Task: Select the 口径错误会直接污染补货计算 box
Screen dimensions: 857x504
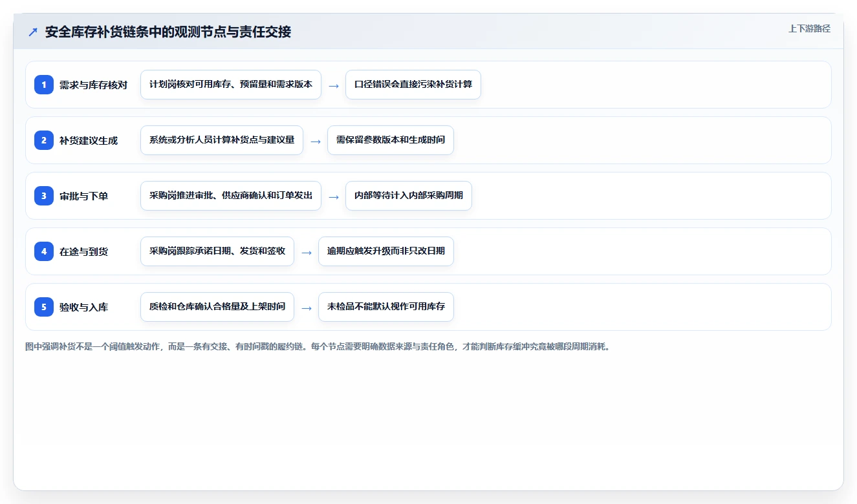Action: coord(413,85)
